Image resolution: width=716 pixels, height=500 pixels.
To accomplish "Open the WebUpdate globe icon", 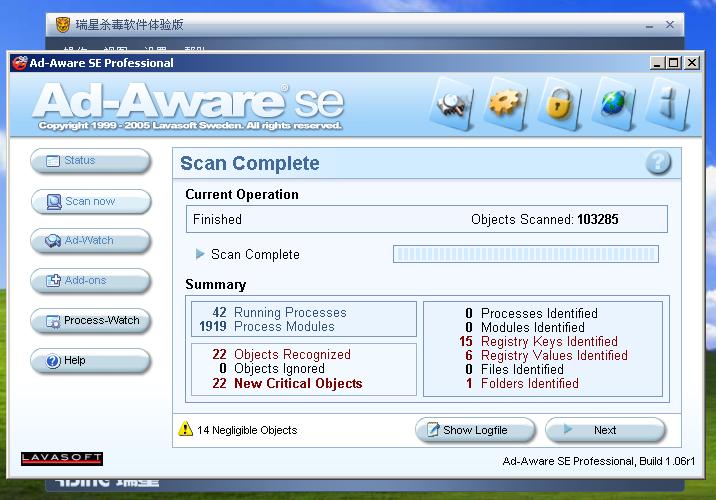I will click(614, 104).
